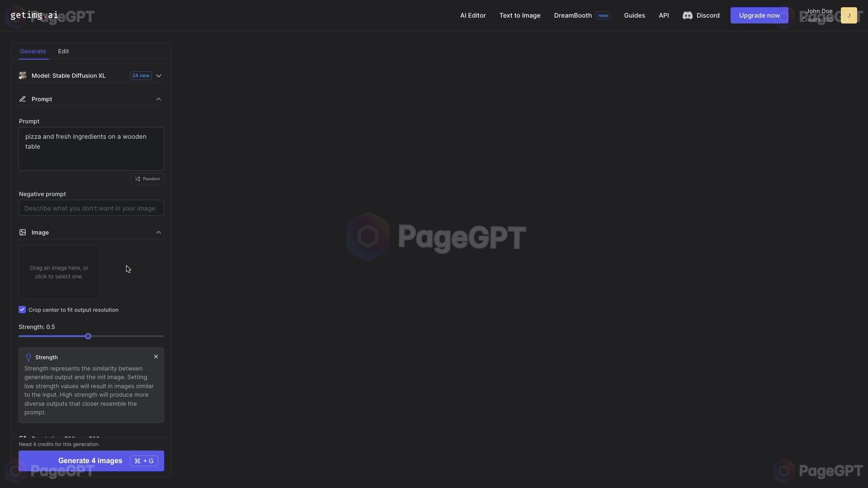Viewport: 868px width, 488px height.
Task: Collapse the Image section chevron
Action: (x=159, y=232)
